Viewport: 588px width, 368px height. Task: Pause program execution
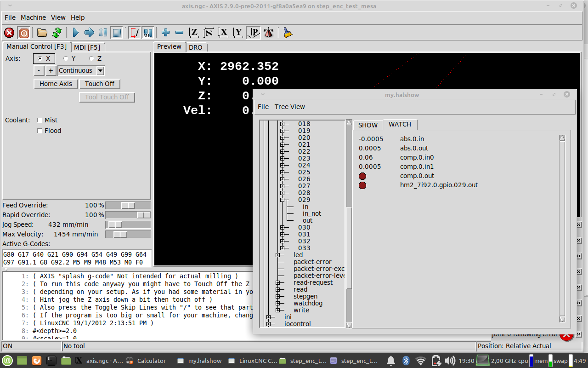point(103,33)
